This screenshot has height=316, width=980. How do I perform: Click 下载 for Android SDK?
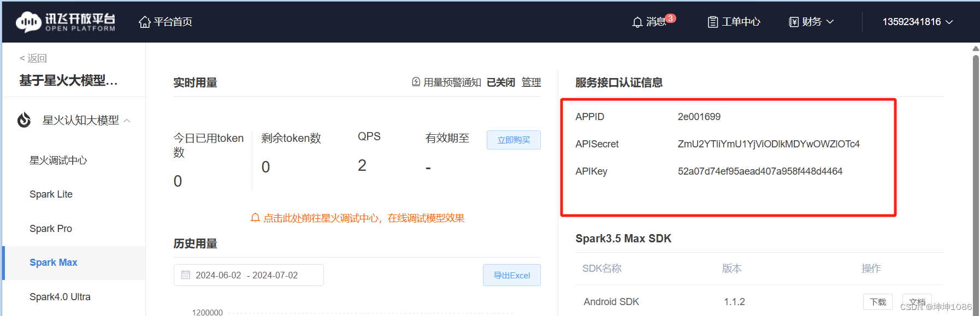click(878, 302)
